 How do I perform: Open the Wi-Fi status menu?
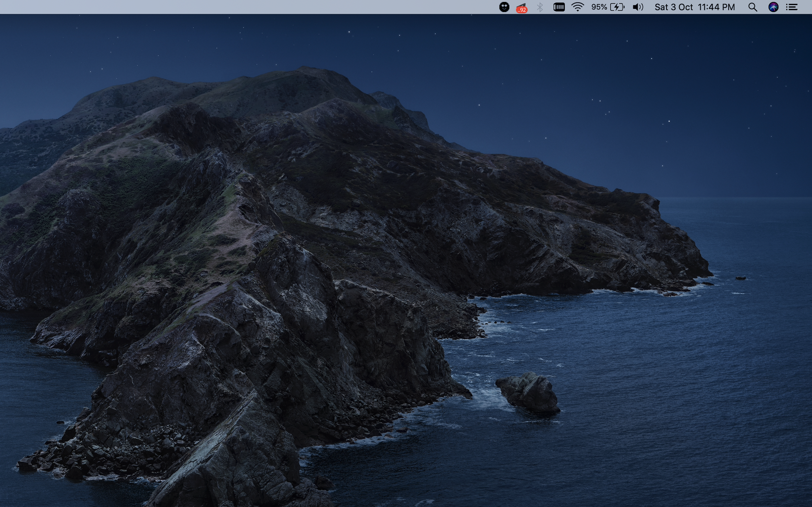(578, 7)
